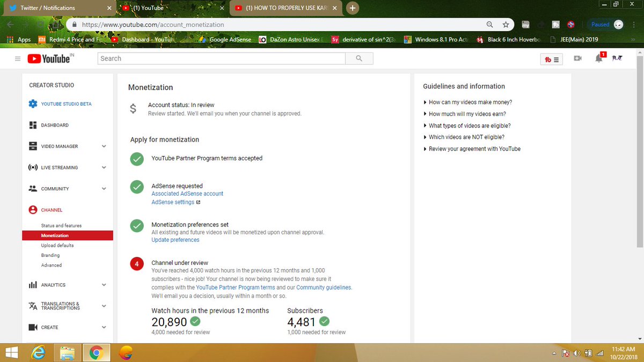This screenshot has height=362, width=644.
Task: Open the notifications bell
Action: coord(599,58)
